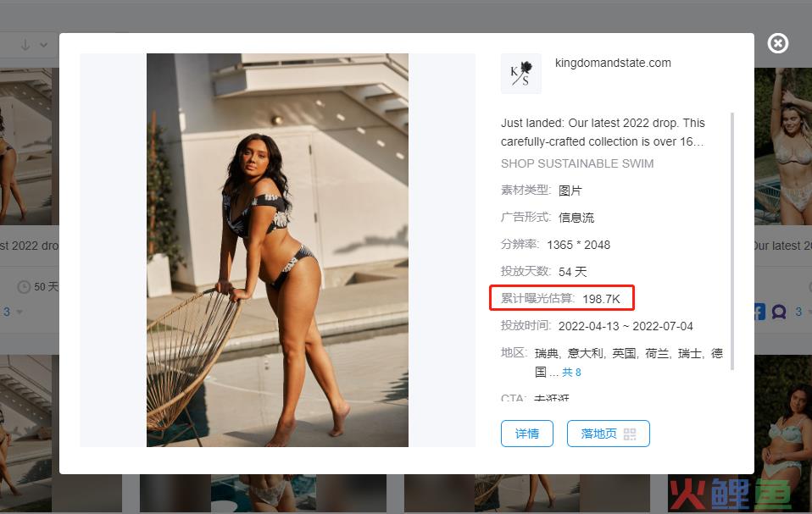Show all regions via 共 8
812x514 pixels.
(572, 373)
